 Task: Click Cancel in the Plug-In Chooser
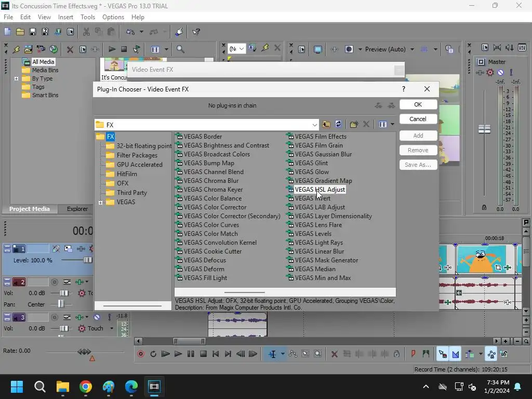(x=418, y=119)
